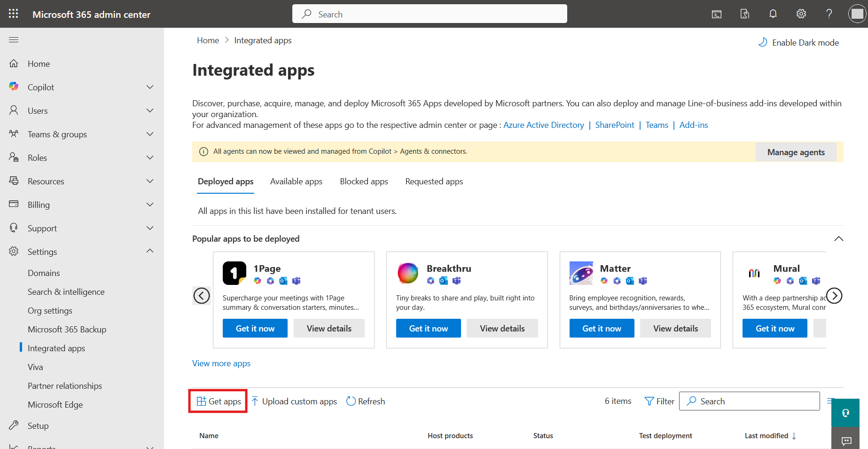Open Microsoft 365 Backup in sidebar
The height and width of the screenshot is (449, 868).
click(67, 330)
